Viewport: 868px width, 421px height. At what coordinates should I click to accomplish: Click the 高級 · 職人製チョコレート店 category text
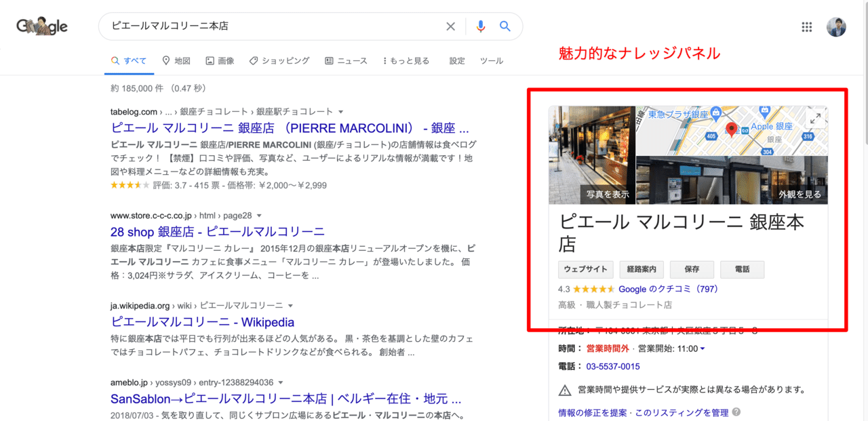tap(615, 305)
